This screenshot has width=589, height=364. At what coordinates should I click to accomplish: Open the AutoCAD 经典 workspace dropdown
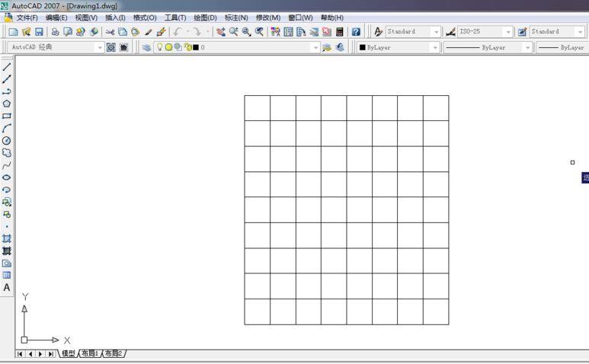(x=100, y=47)
